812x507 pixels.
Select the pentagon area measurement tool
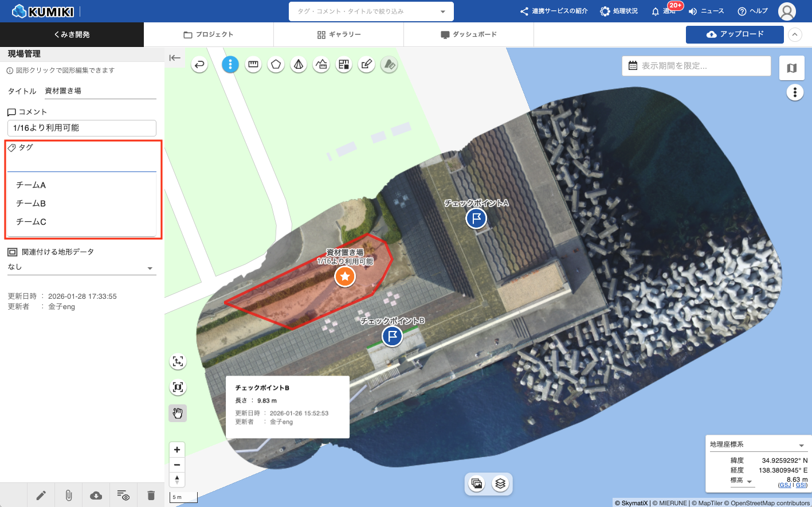pyautogui.click(x=276, y=64)
